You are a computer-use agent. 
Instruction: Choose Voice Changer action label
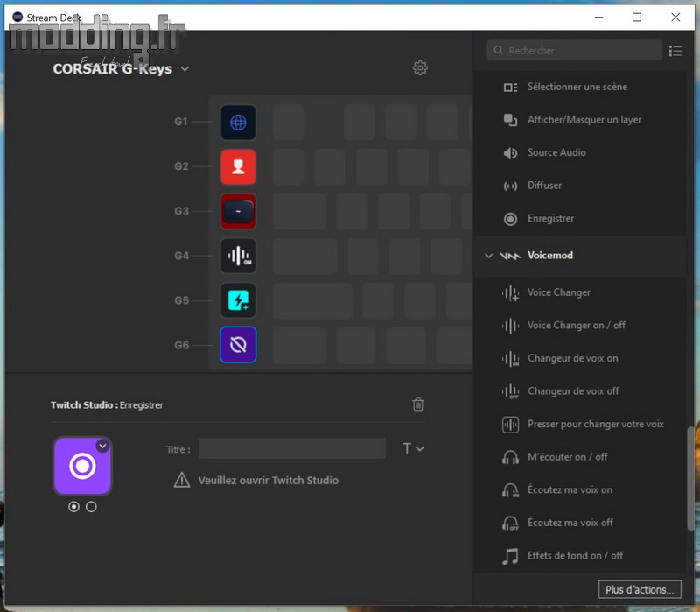point(559,292)
